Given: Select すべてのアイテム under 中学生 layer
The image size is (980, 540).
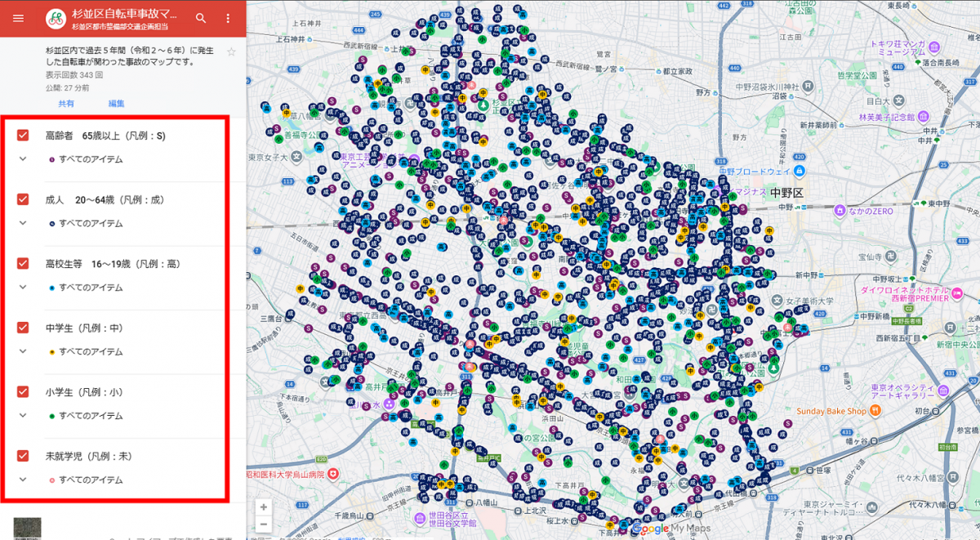Looking at the screenshot, I should pyautogui.click(x=91, y=352).
